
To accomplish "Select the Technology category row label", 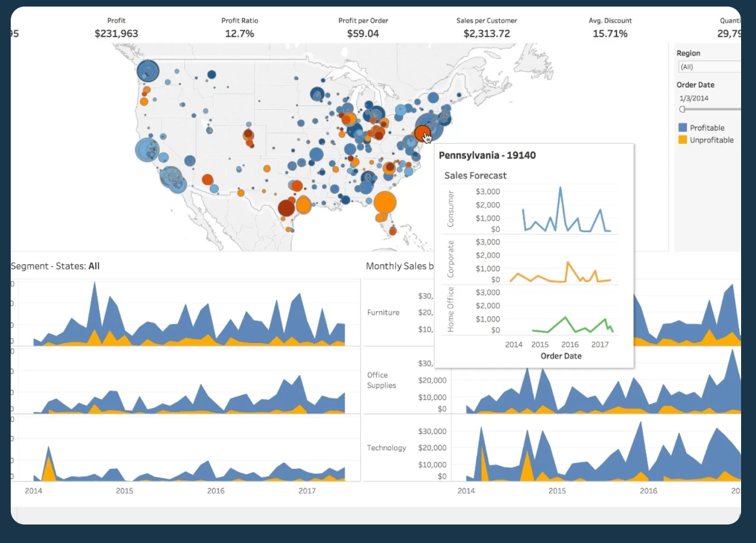I will tap(386, 448).
